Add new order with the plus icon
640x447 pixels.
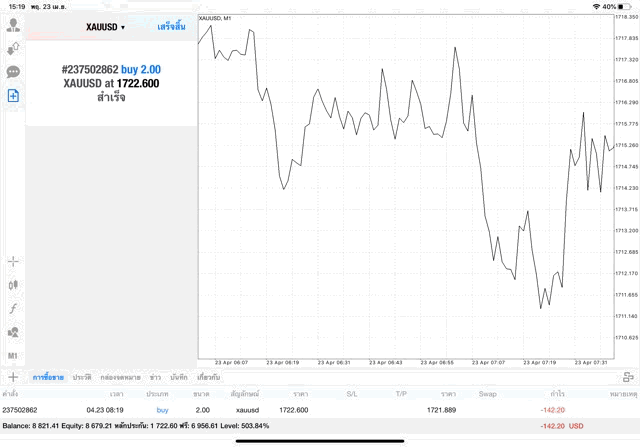click(x=13, y=377)
